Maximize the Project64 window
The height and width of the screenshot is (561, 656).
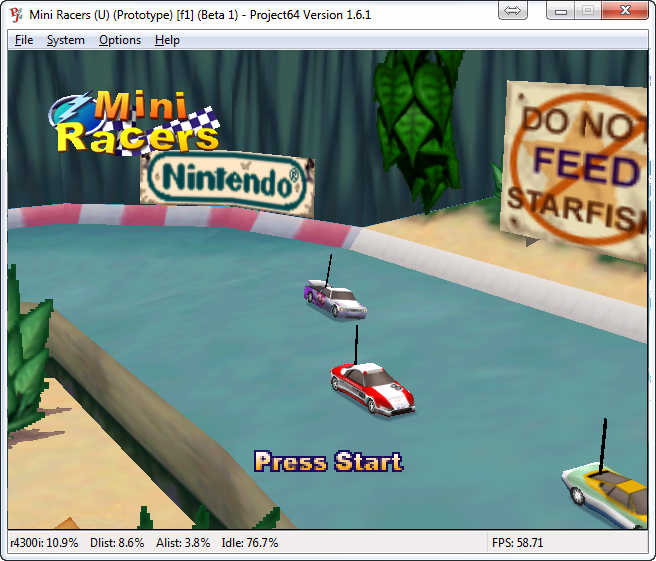pyautogui.click(x=588, y=11)
